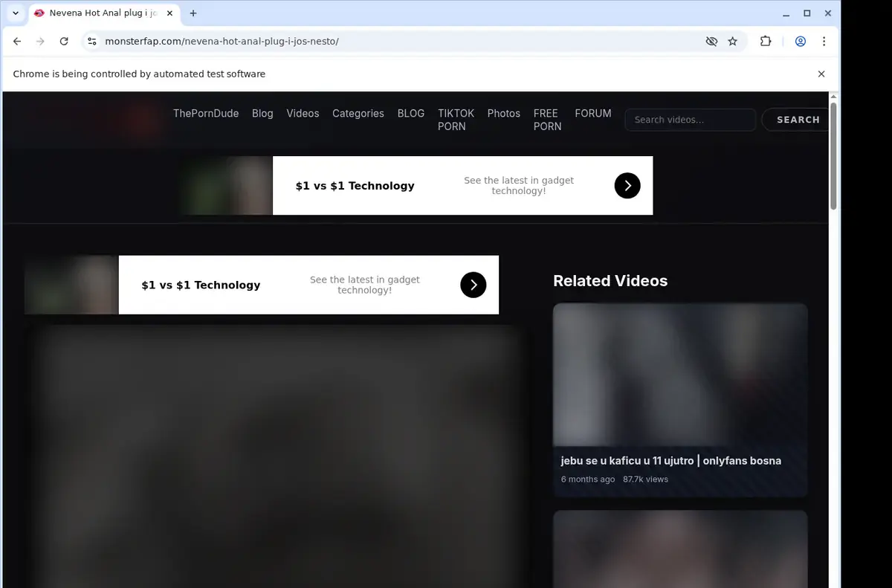The image size is (892, 588).
Task: Open the 'See the latest in gadget' text in lower ad
Action: pos(365,280)
